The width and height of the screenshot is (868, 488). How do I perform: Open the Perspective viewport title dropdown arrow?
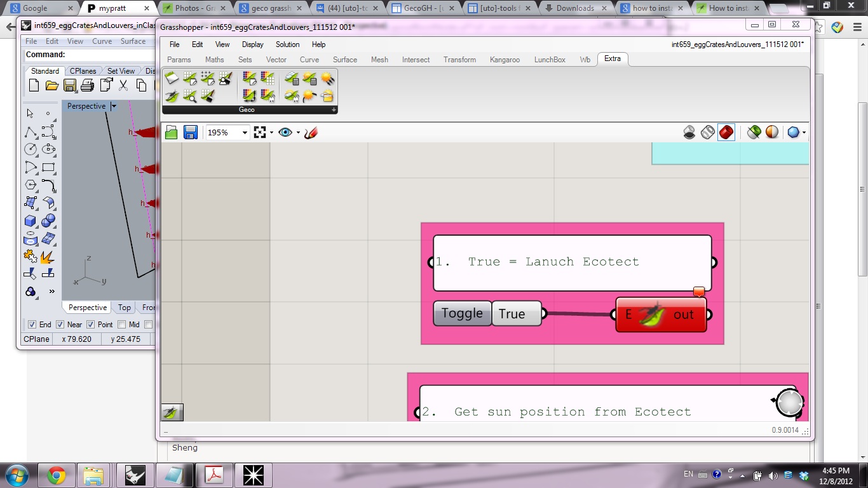tap(114, 106)
